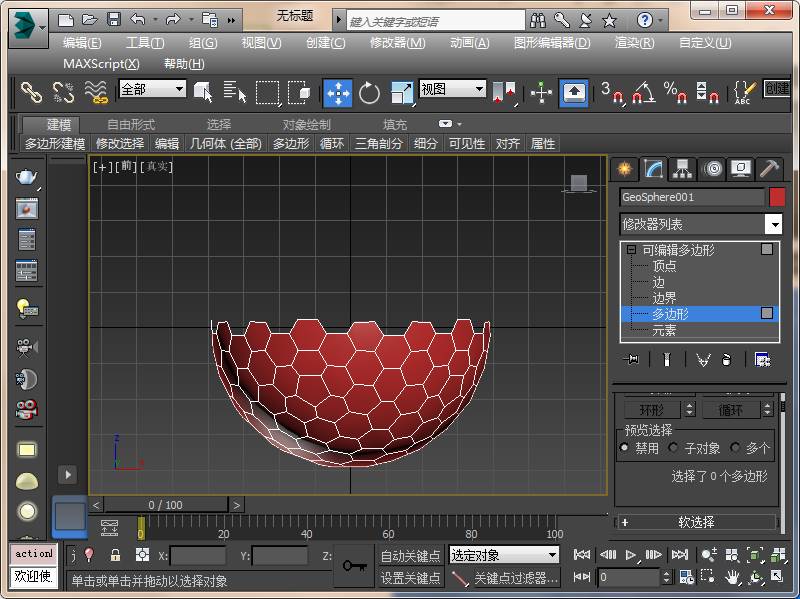Open the 渲染(R) menu

pyautogui.click(x=634, y=43)
